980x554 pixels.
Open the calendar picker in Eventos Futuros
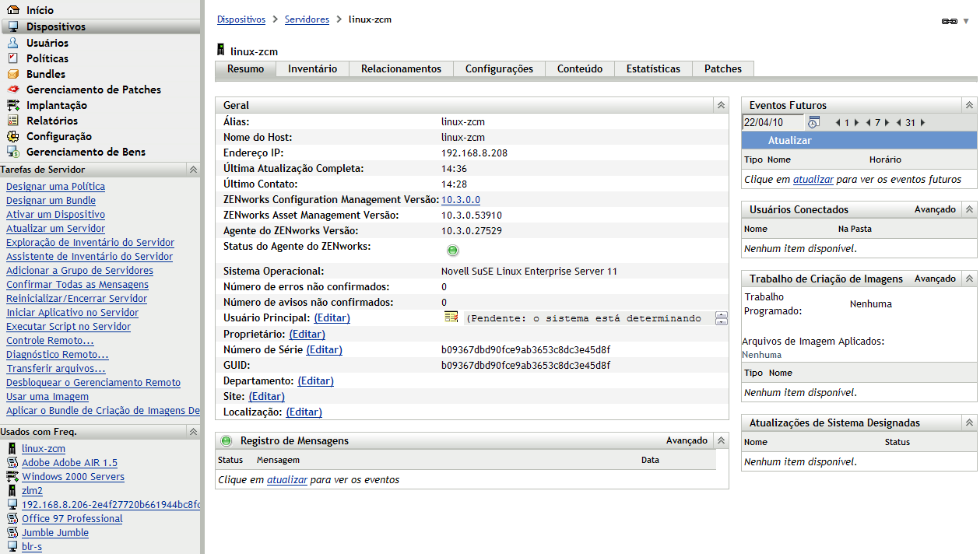tap(813, 122)
